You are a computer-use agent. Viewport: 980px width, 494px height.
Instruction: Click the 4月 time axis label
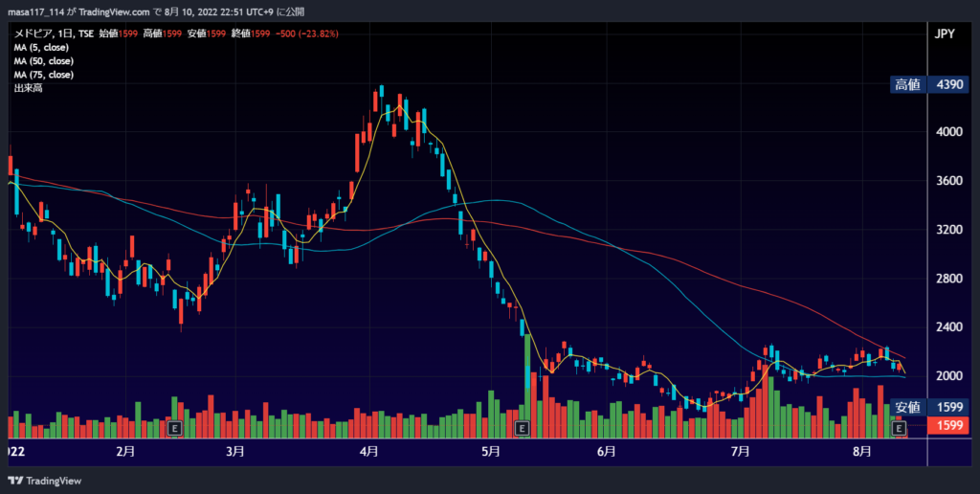point(369,452)
